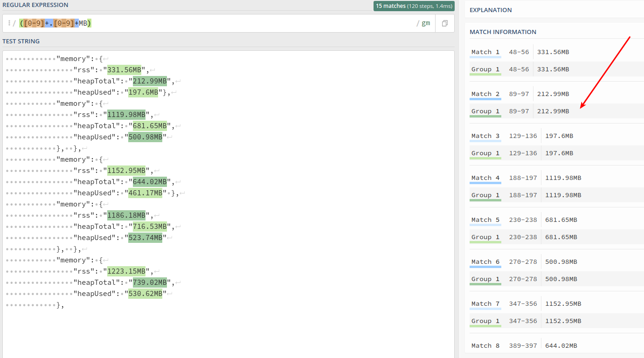Click inside the regular expression input

click(233, 23)
